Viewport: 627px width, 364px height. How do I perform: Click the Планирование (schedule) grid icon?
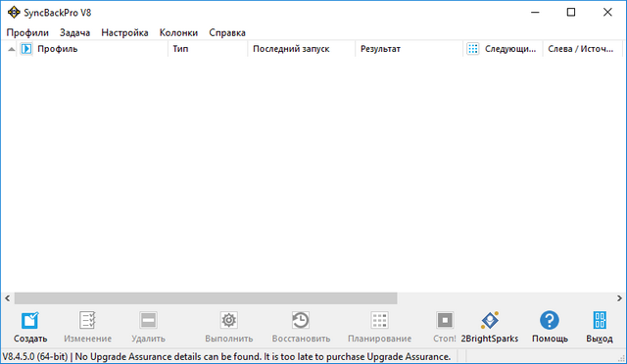point(379,320)
